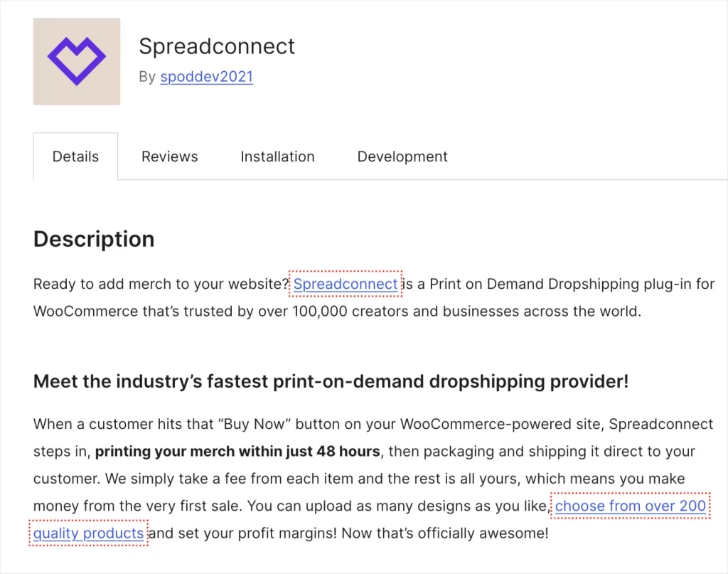View the Development tab

402,156
